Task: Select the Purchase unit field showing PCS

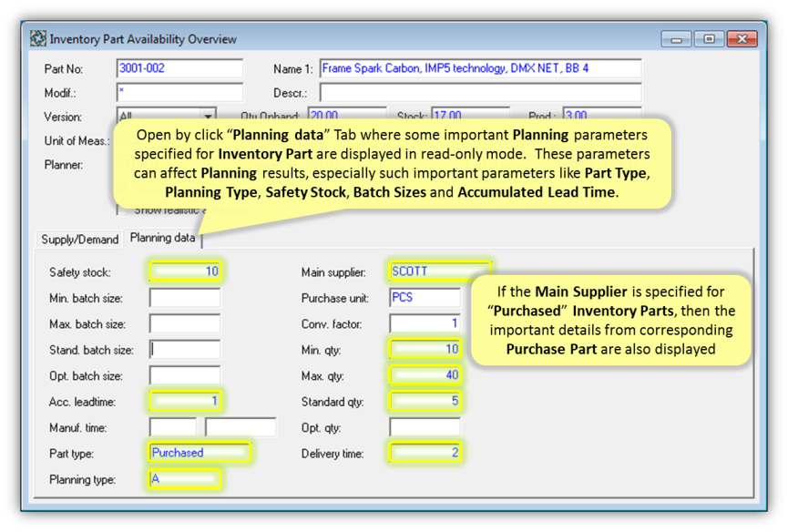Action: tap(425, 297)
